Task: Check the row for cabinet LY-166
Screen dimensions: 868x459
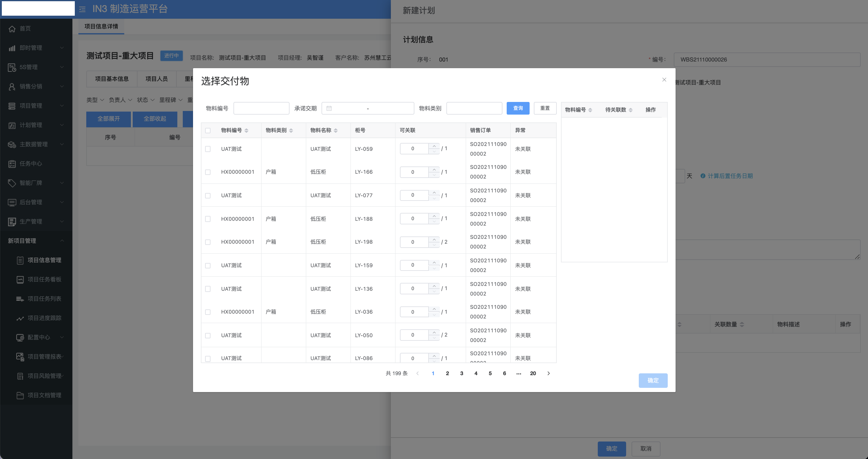Action: point(208,172)
